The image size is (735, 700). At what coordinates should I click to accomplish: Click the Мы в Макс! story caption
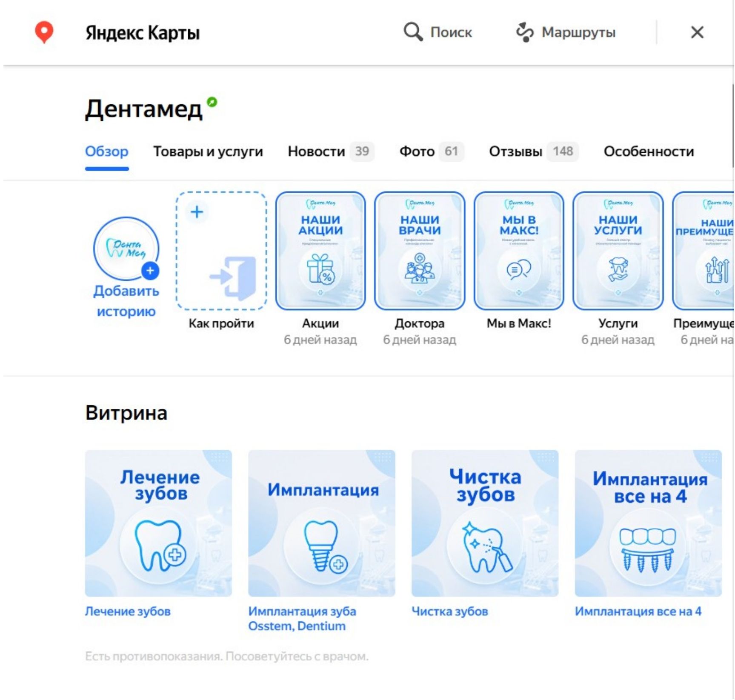tap(519, 323)
